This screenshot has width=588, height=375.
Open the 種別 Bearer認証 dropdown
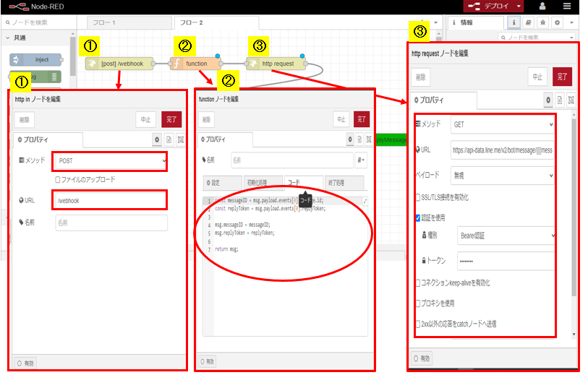point(506,236)
